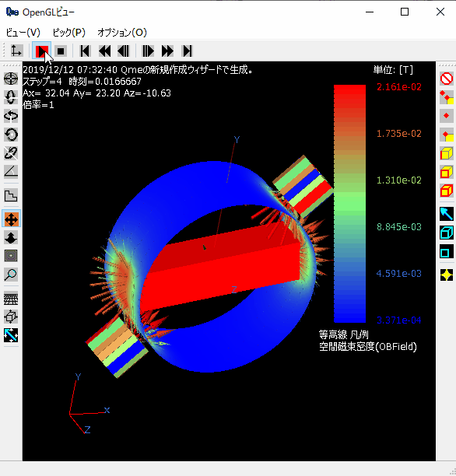This screenshot has width=456, height=476.
Task: Select the angle measurement tool
Action: (x=11, y=172)
